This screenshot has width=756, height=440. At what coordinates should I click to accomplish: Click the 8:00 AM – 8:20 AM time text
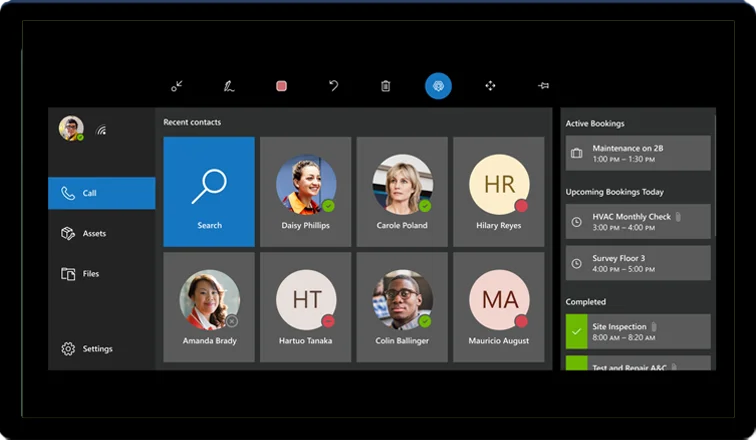click(x=623, y=338)
